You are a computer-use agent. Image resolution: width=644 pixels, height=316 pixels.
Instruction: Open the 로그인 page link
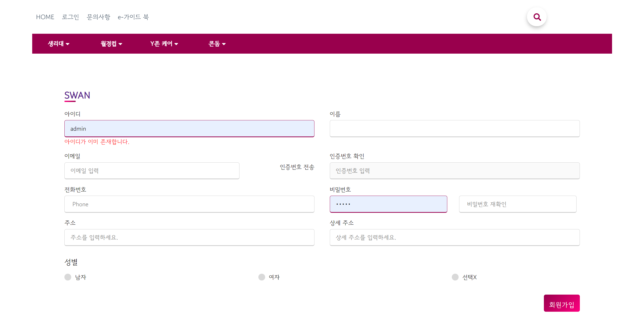[x=70, y=17]
